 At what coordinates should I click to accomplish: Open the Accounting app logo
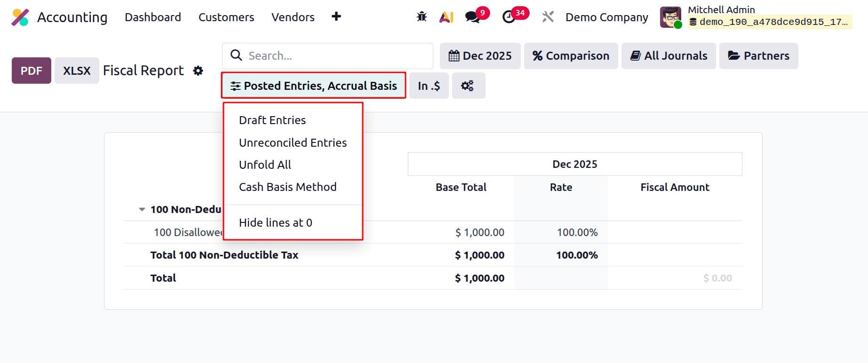point(20,17)
